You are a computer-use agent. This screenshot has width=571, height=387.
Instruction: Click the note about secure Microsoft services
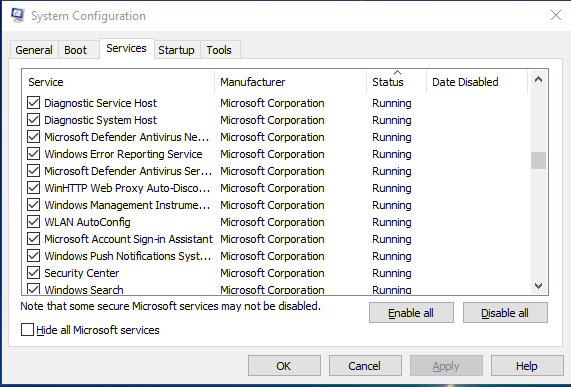[x=170, y=306]
